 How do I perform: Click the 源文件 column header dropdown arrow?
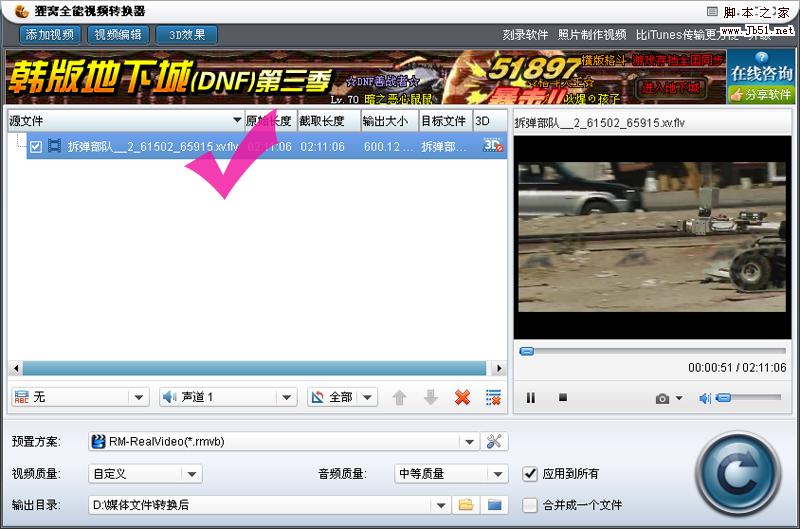pyautogui.click(x=237, y=120)
